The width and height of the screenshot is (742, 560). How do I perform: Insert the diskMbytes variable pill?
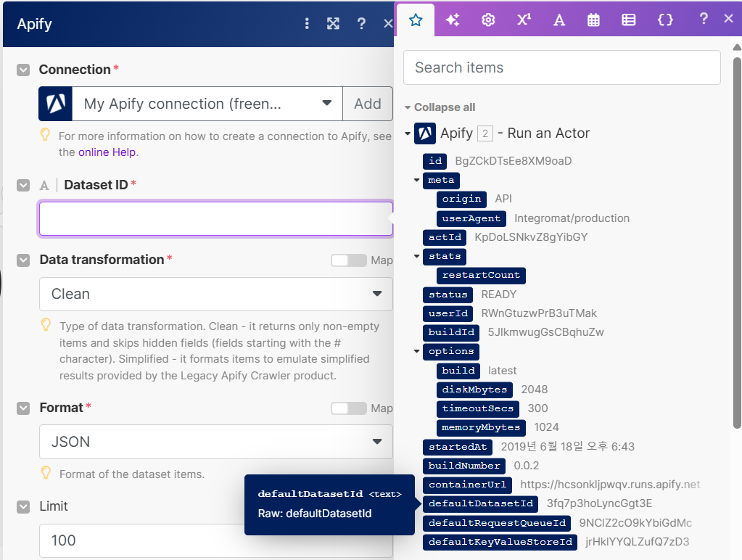[x=474, y=390]
